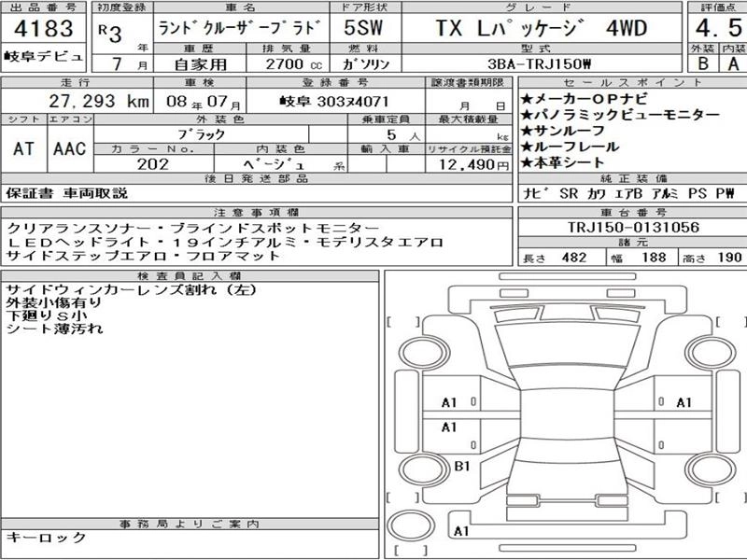Click the sales point ★ルーフレール
Screen dimensions: 747x560
(570, 147)
